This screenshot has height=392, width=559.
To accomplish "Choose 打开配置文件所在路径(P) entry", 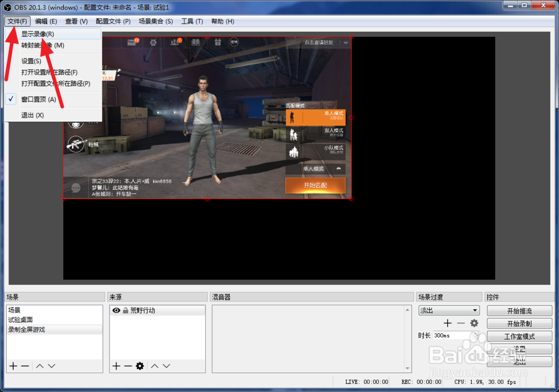I will point(54,83).
